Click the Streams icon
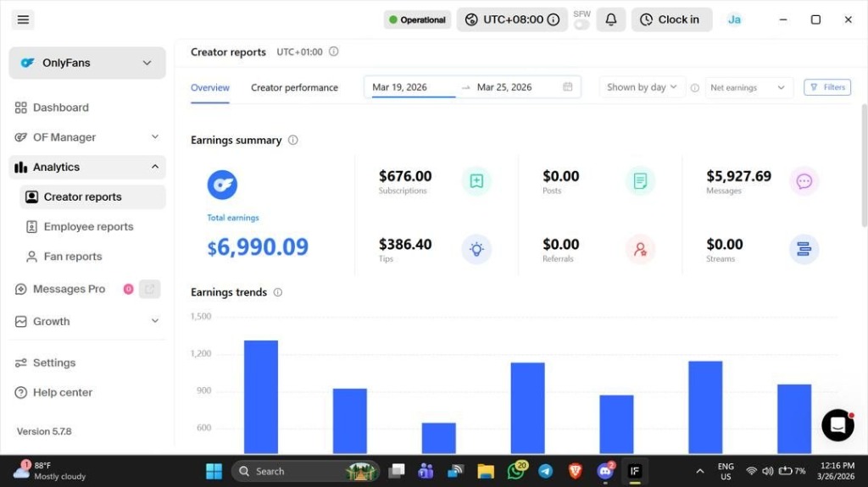Image resolution: width=868 pixels, height=487 pixels. pyautogui.click(x=804, y=249)
